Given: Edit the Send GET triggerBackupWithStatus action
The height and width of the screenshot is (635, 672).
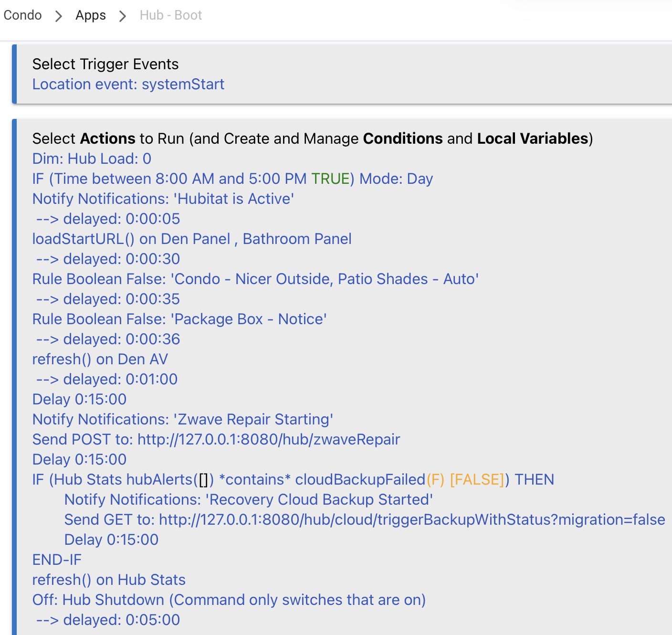Looking at the screenshot, I should (x=364, y=519).
